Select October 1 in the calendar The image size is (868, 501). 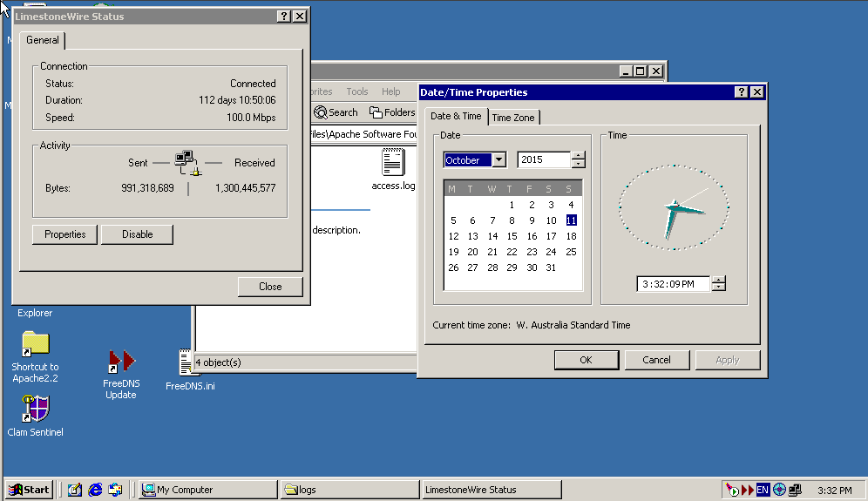click(x=512, y=205)
